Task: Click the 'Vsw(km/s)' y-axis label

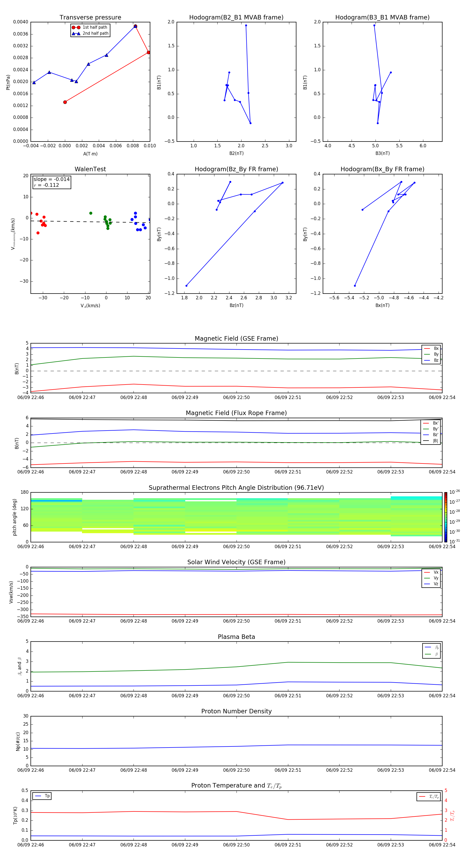Action: click(x=11, y=592)
